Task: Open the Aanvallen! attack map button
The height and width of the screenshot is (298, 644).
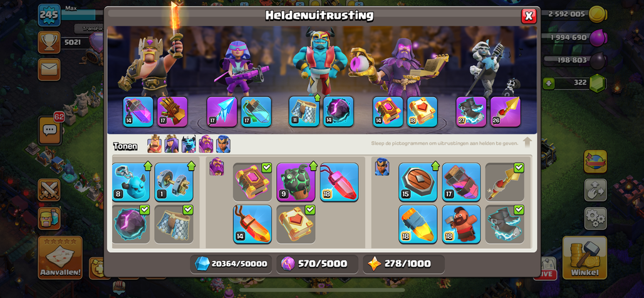Action: 60,258
